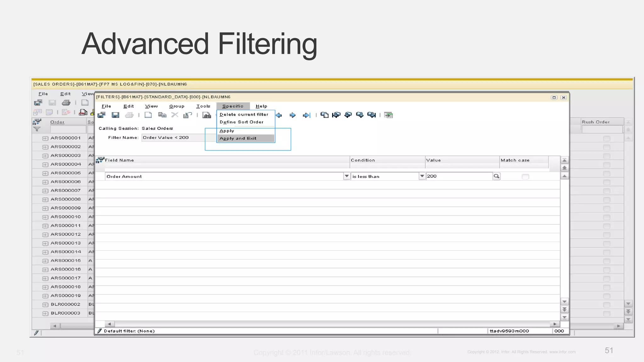
Task: Toggle Match case checkbox for Order Amount row
Action: point(525,177)
